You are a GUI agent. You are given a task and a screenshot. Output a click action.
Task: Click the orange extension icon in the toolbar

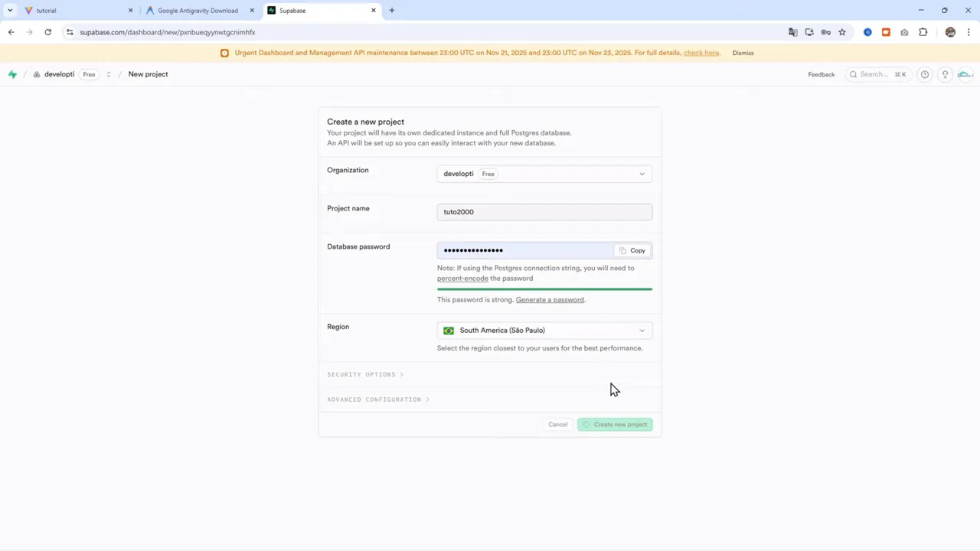(886, 32)
